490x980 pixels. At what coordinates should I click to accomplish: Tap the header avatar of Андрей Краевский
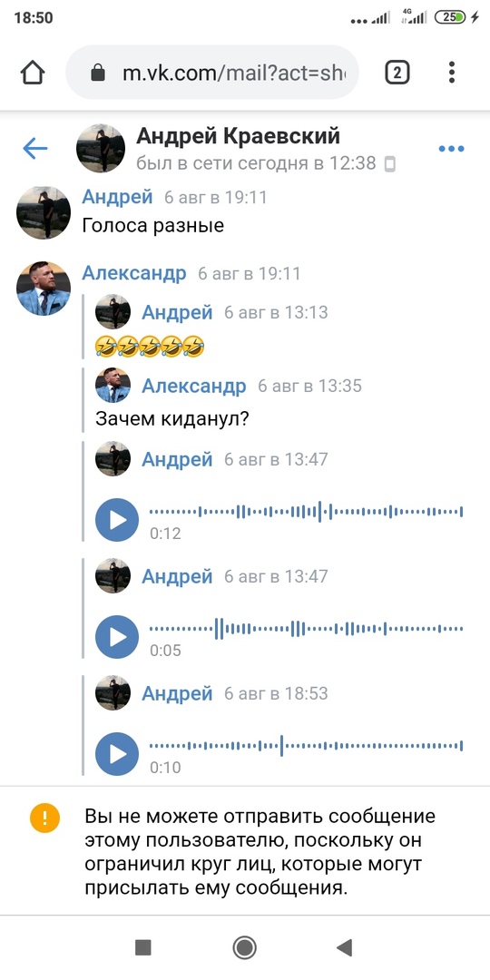(101, 148)
